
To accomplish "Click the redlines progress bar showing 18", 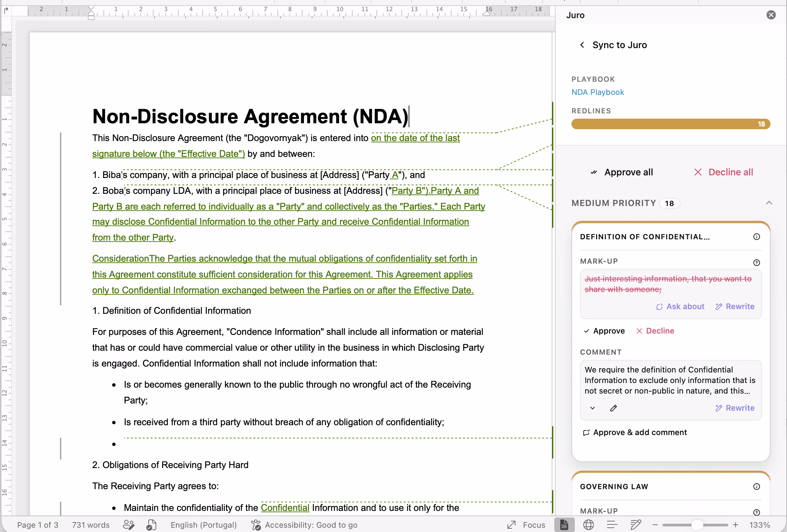I will 671,124.
